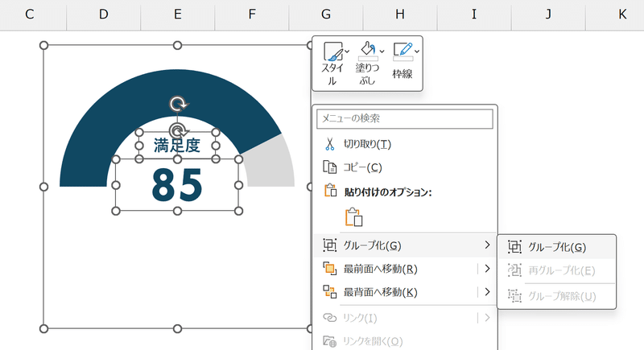Open the グループ化(G) submenu entry
This screenshot has width=644, height=350.
point(405,245)
